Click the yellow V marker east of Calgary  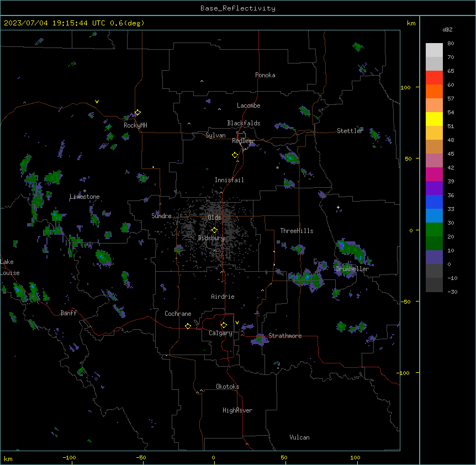pos(237,323)
